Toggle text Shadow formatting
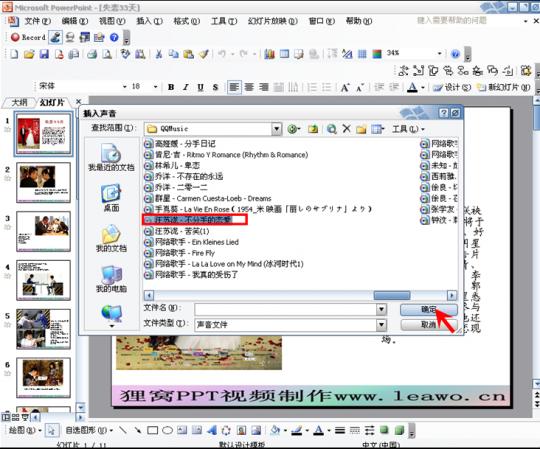The height and width of the screenshot is (449, 540). pyautogui.click(x=215, y=87)
